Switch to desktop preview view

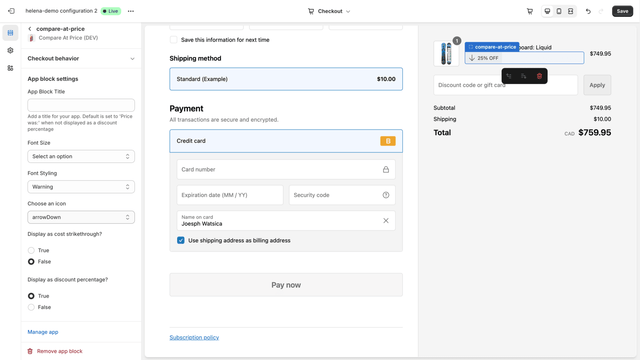547,11
